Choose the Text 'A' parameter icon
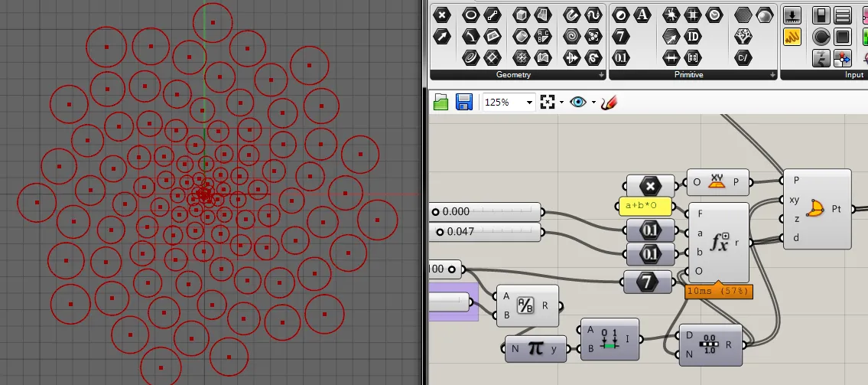 [x=642, y=15]
